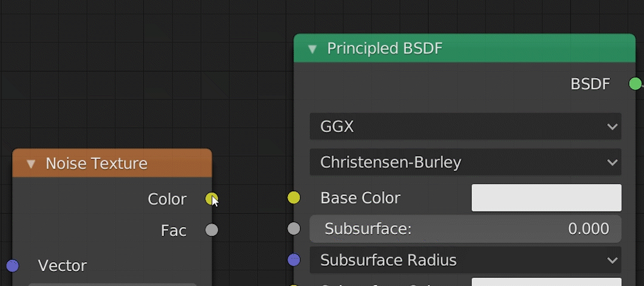The width and height of the screenshot is (644, 286).
Task: Click the Subsurface Radius input socket
Action: click(x=293, y=260)
